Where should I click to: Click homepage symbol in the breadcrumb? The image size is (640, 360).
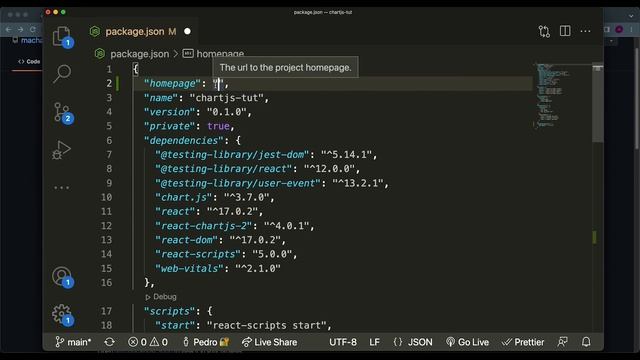coord(220,54)
